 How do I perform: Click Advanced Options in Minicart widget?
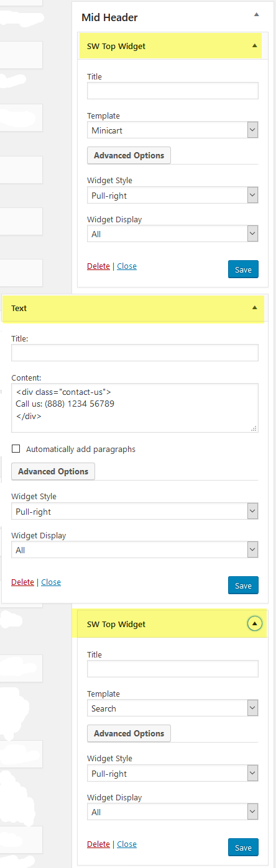129,155
